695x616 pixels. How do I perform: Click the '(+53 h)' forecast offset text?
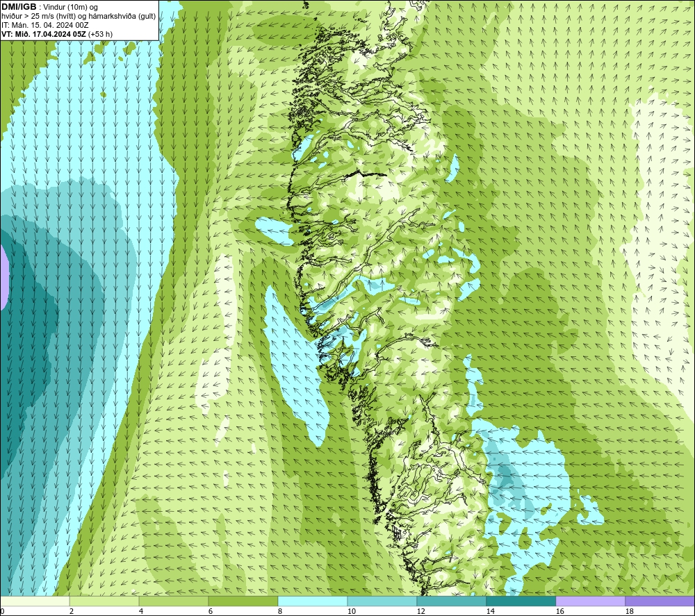(x=101, y=34)
